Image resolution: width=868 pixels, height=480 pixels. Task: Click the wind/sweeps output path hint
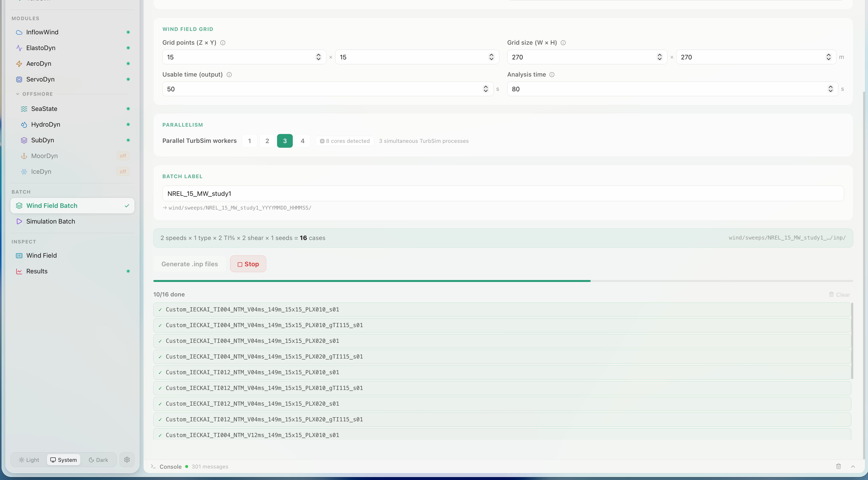point(237,208)
